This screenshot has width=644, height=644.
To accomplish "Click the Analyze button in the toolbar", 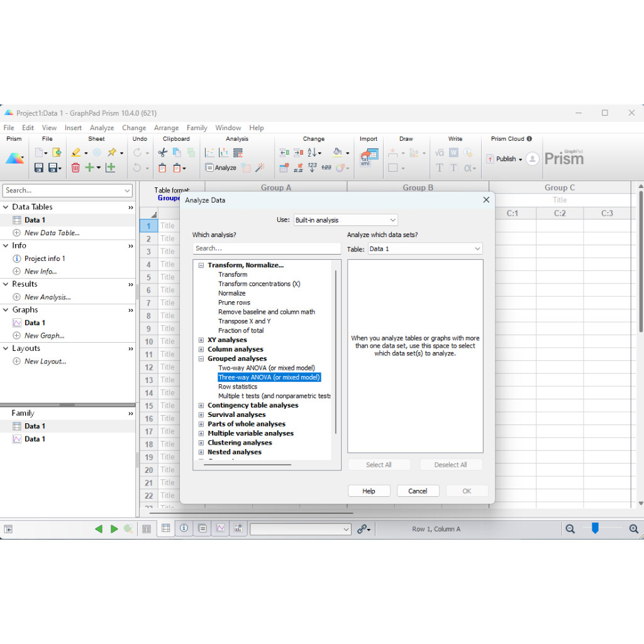I will click(221, 167).
